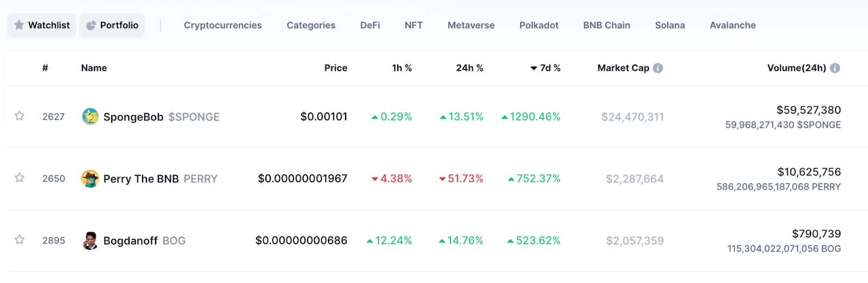Switch to the DeFi tab
The height and width of the screenshot is (283, 868).
tap(370, 25)
